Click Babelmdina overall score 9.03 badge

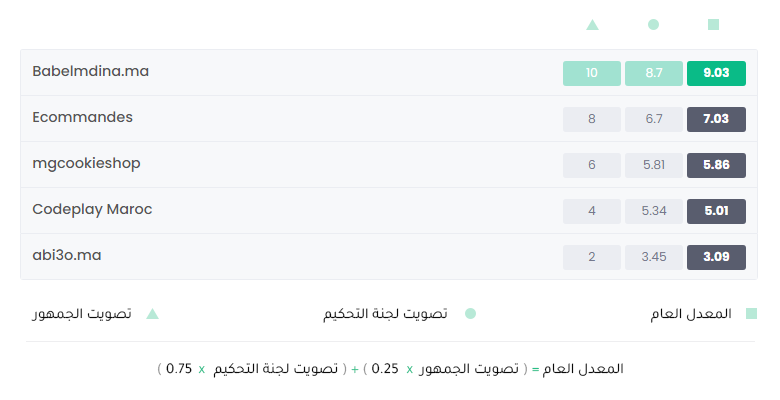[x=716, y=73]
